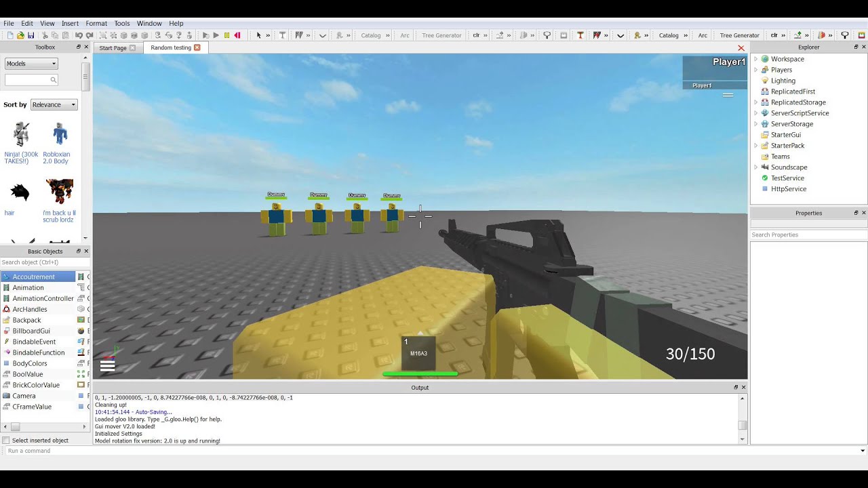Close the Random testing tab
The image size is (868, 488).
pos(197,47)
